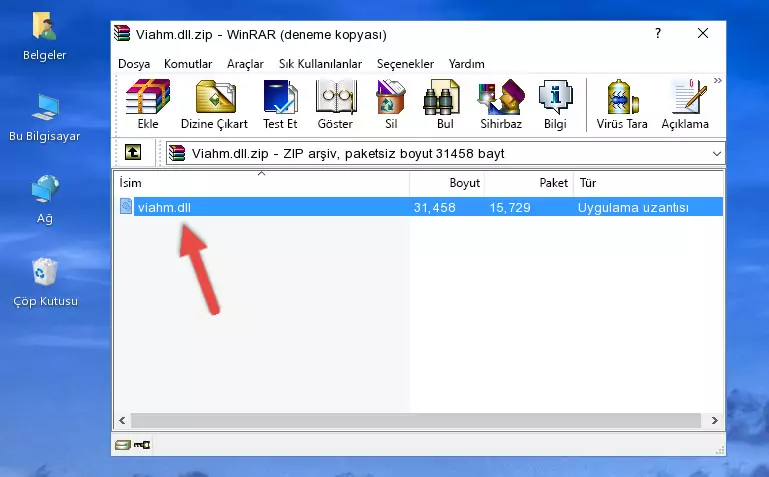Screen dimensions: 769x477
Task: Click the archive path address field
Action: pyautogui.click(x=445, y=153)
